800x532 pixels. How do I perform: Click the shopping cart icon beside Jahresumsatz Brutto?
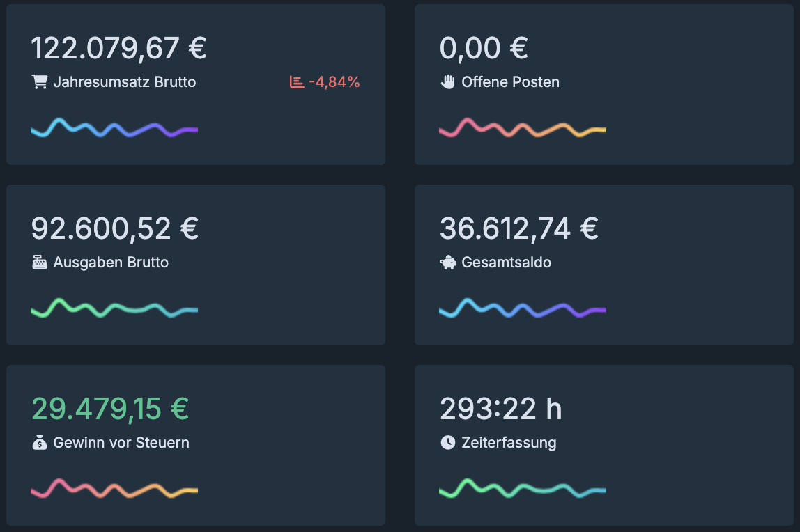click(40, 81)
